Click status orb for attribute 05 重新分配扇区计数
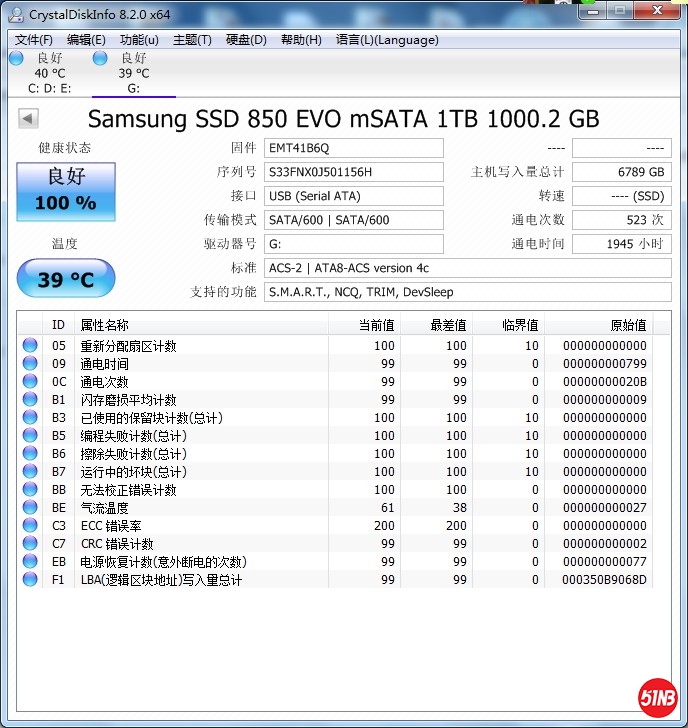 click(30, 346)
